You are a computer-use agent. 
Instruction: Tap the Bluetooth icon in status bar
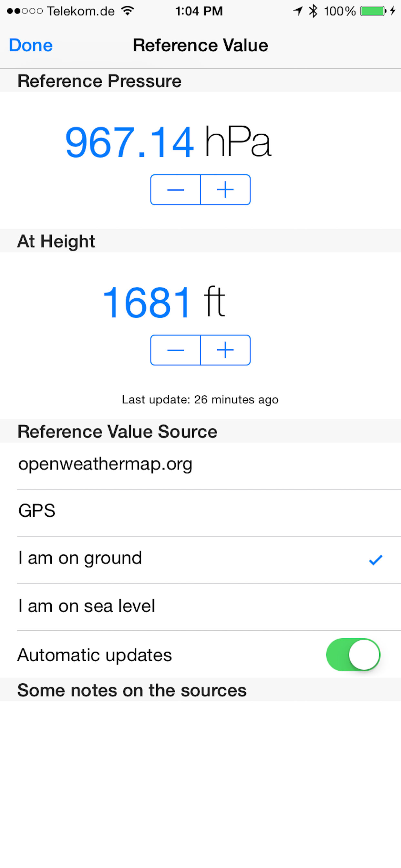click(314, 11)
